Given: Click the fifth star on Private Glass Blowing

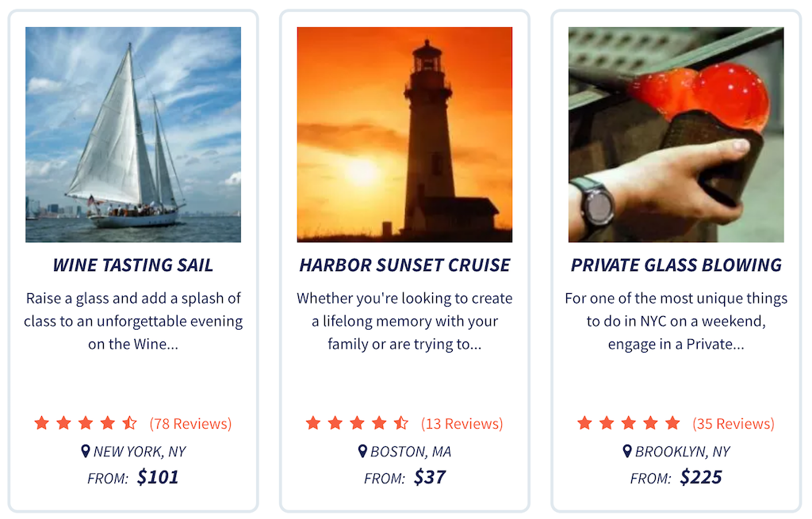Looking at the screenshot, I should pyautogui.click(x=672, y=423).
